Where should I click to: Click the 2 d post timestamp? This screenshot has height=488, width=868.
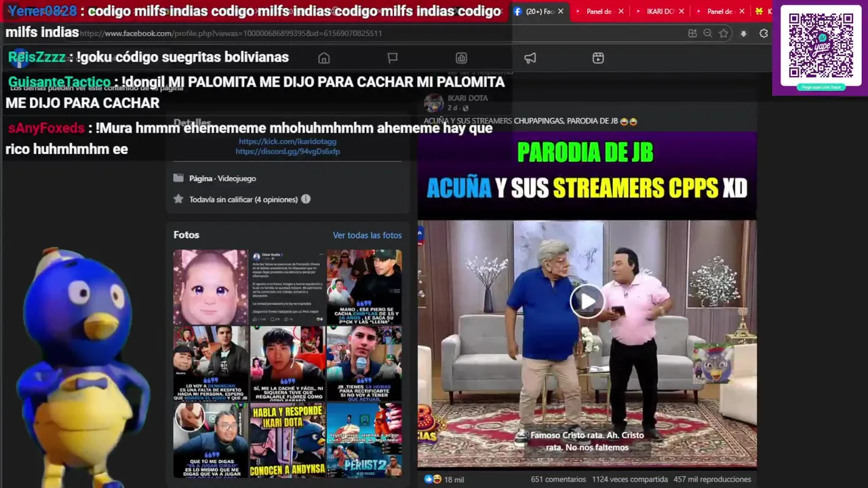(452, 108)
